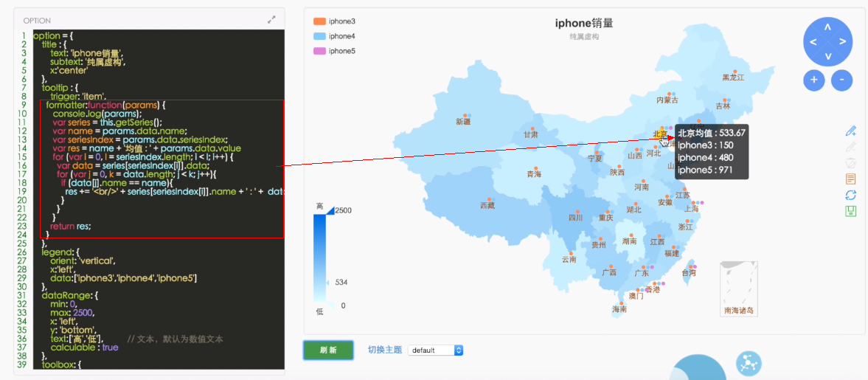This screenshot has height=380, width=868.
Task: Select 青海 province on the map
Action: pyautogui.click(x=534, y=174)
